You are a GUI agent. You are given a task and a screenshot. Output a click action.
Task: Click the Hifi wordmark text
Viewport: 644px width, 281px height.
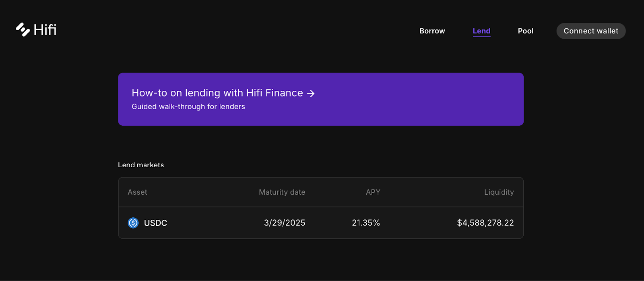45,30
